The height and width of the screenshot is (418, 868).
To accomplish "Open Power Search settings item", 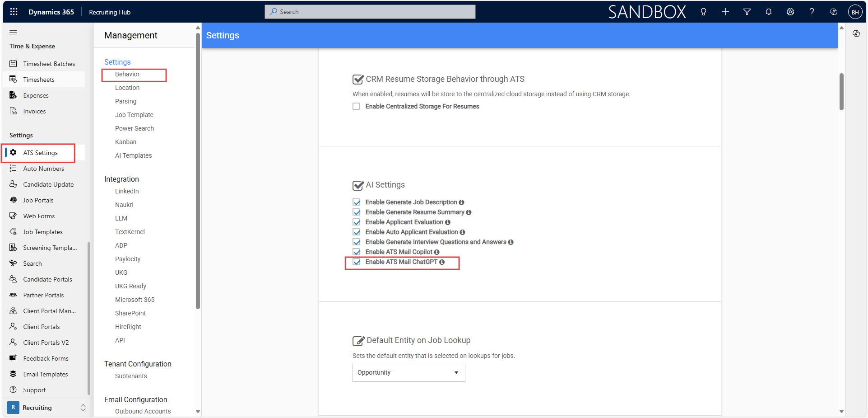I will pos(135,128).
